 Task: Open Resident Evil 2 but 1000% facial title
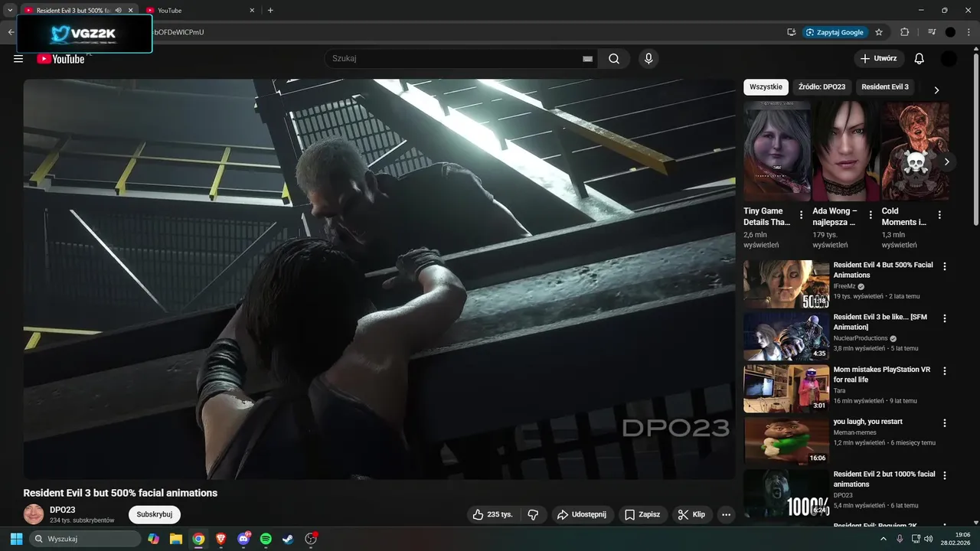pyautogui.click(x=884, y=479)
